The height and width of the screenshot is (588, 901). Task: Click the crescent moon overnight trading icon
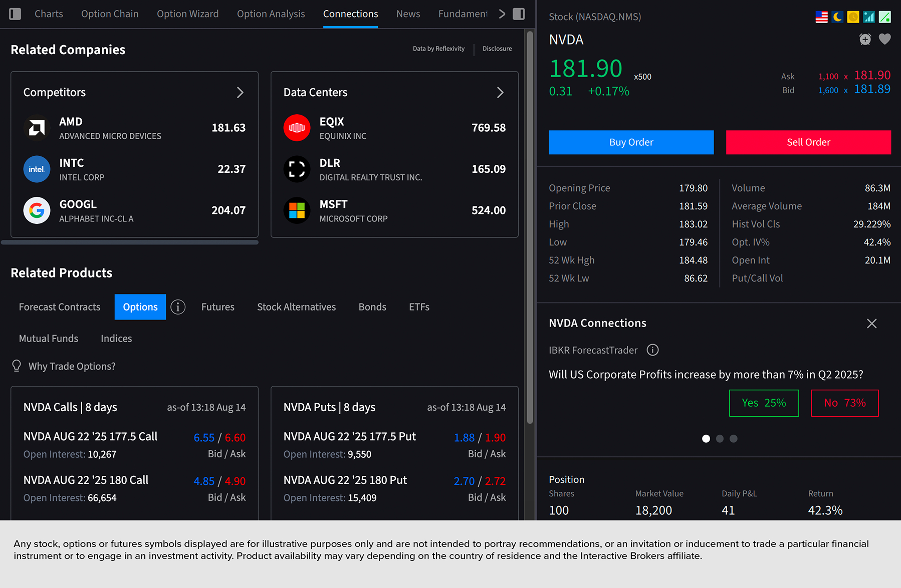tap(837, 17)
